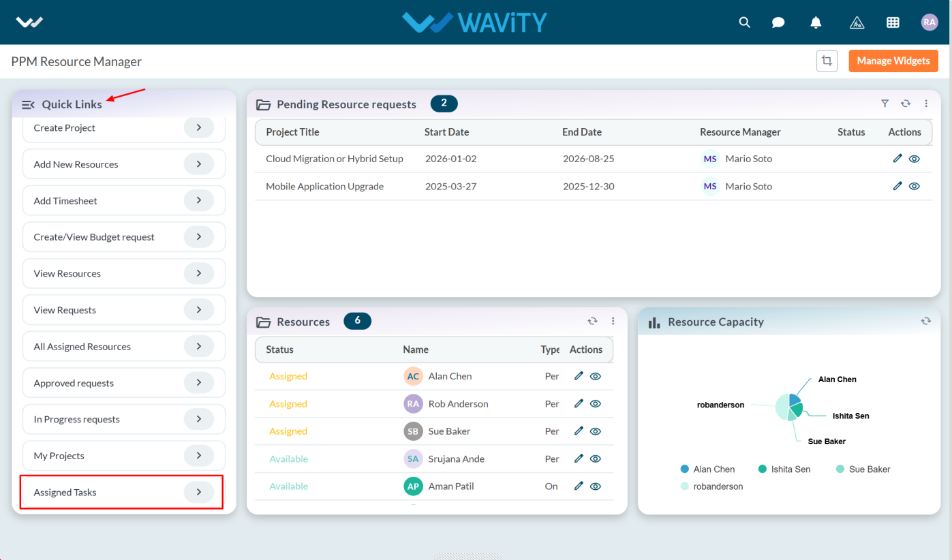Screen dimensions: 952x560
Task: Click the robanderson legend color dot
Action: tap(685, 486)
